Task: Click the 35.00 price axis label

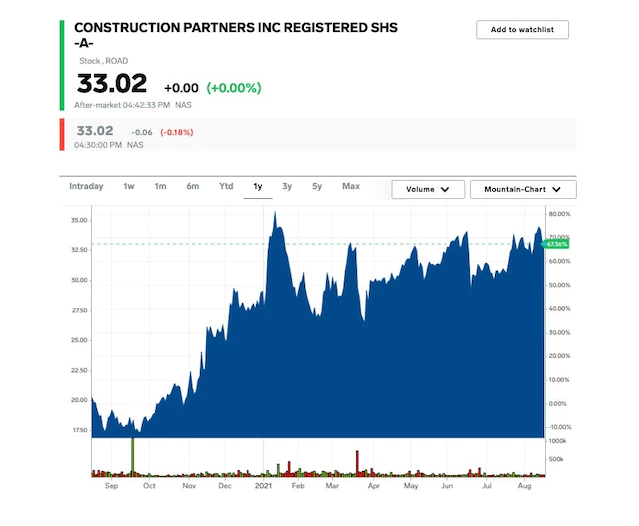Action: (79, 220)
